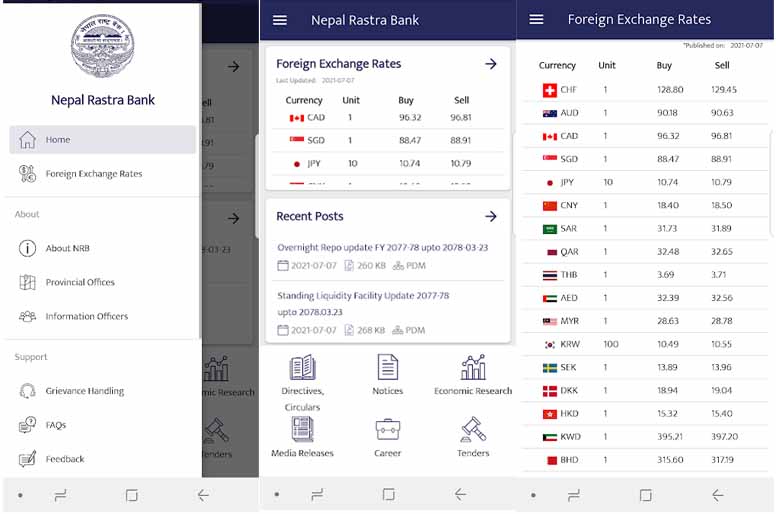Open the Home item in the side drawer

pos(102,140)
